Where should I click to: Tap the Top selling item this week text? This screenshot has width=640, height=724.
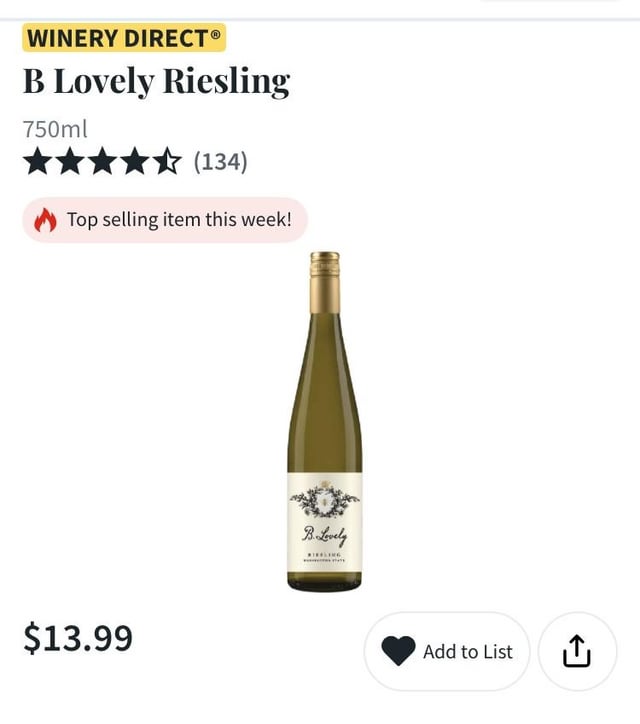pos(179,220)
